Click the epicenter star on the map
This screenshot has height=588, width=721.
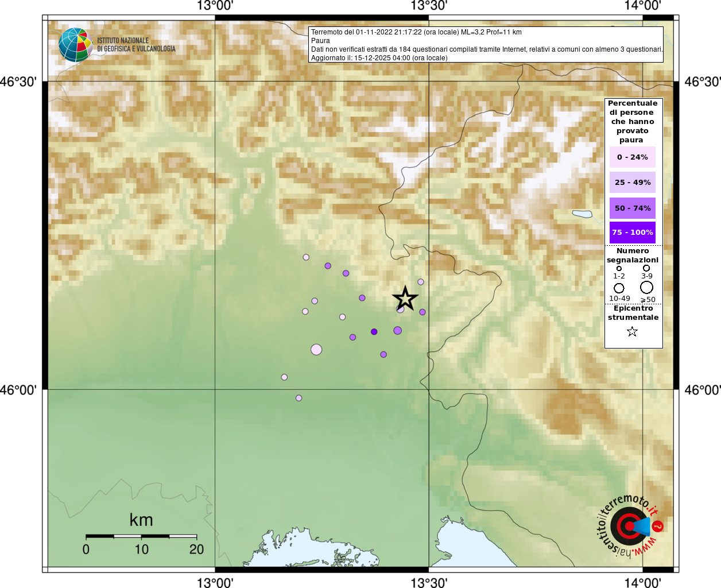pos(405,298)
